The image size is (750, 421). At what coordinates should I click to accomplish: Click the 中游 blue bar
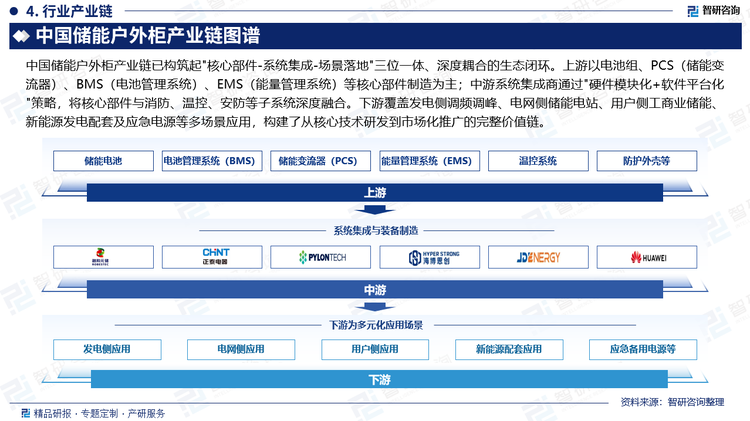[375, 289]
